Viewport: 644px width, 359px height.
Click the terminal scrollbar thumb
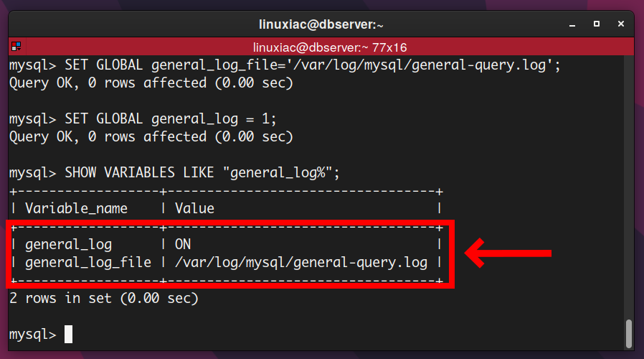[x=628, y=333]
